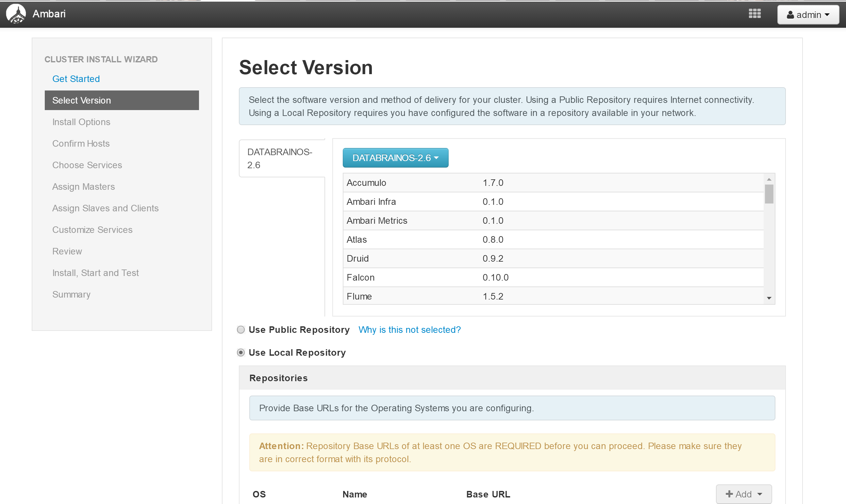Select Use Public Repository radio button

(x=241, y=330)
